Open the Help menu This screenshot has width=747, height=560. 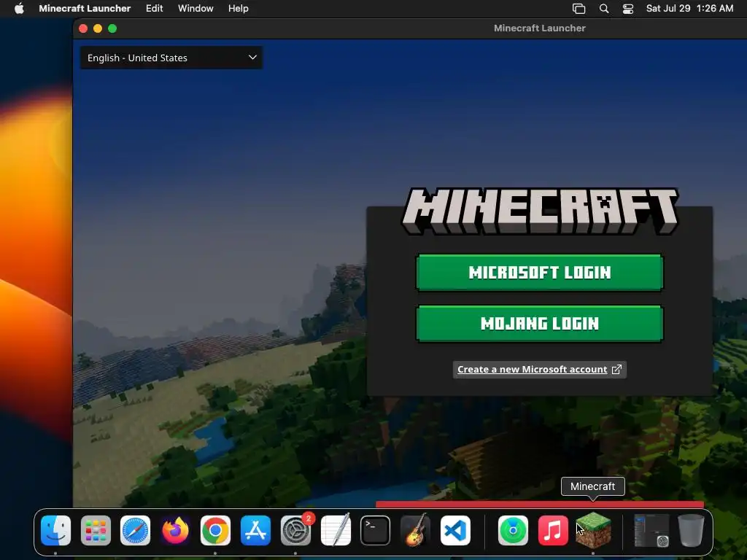click(239, 9)
